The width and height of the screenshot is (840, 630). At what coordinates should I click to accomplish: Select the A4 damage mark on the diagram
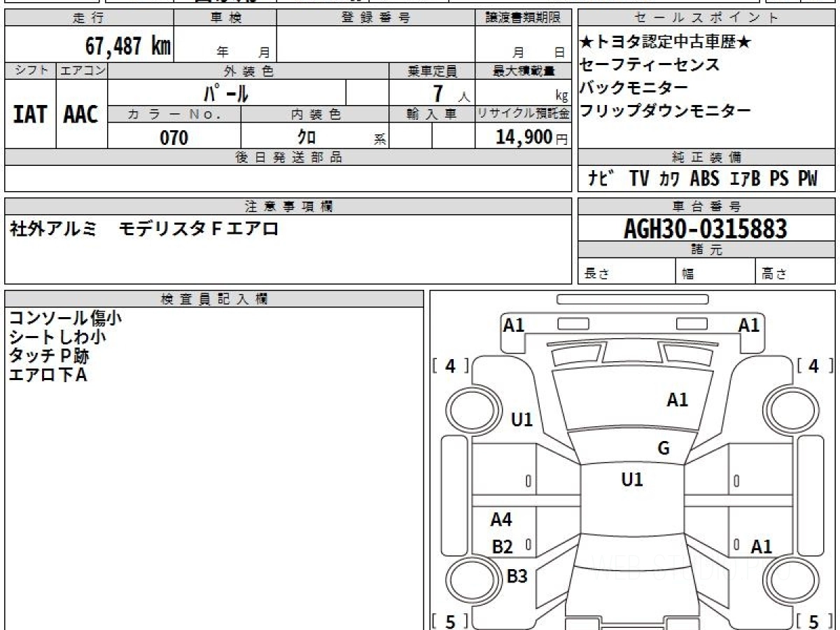click(501, 519)
